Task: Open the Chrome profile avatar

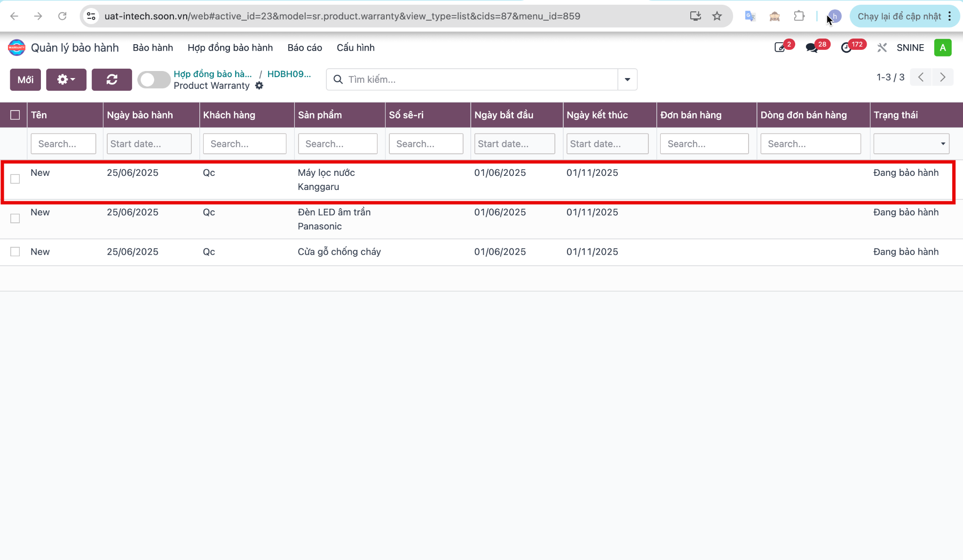Action: [x=835, y=16]
